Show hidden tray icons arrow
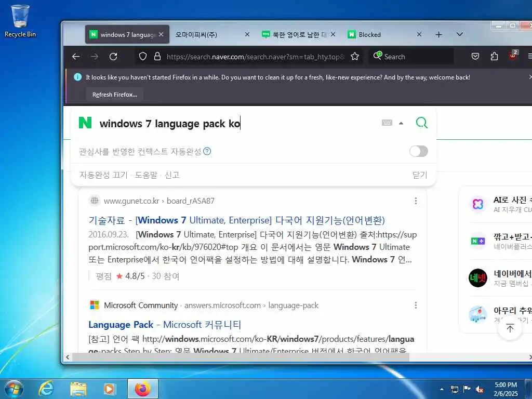This screenshot has height=399, width=532. tap(442, 389)
